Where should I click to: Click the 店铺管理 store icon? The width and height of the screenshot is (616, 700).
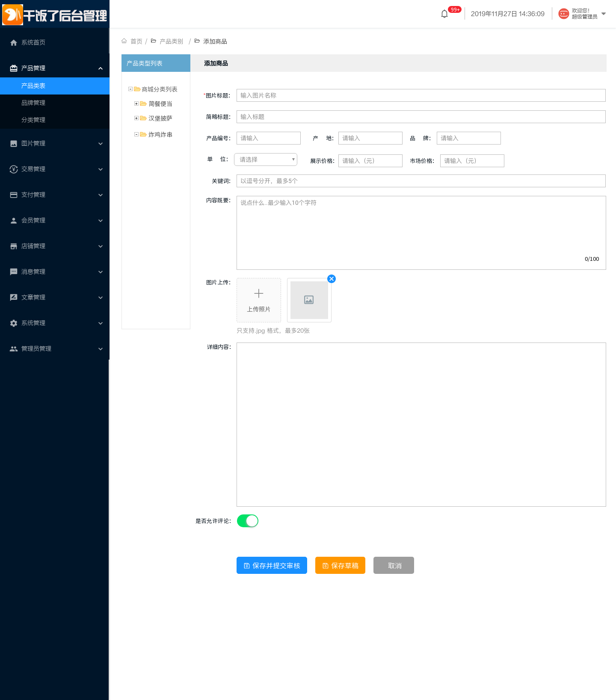(x=14, y=246)
